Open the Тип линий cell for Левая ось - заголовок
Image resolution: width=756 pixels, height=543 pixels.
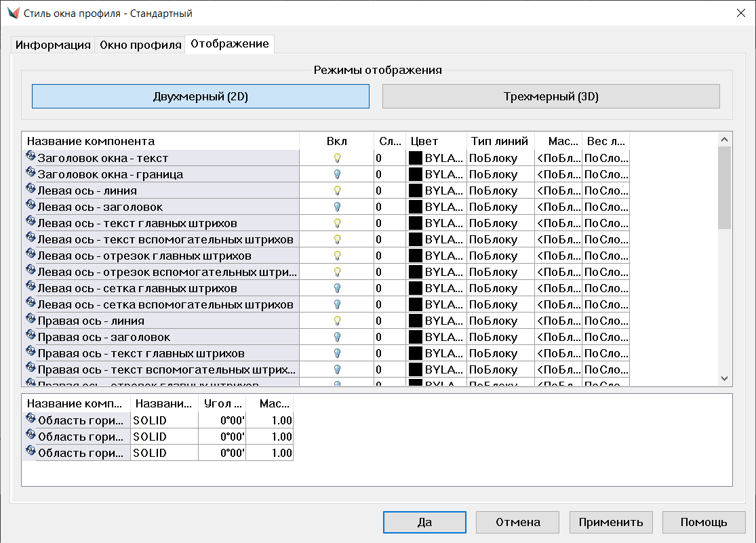click(x=500, y=207)
